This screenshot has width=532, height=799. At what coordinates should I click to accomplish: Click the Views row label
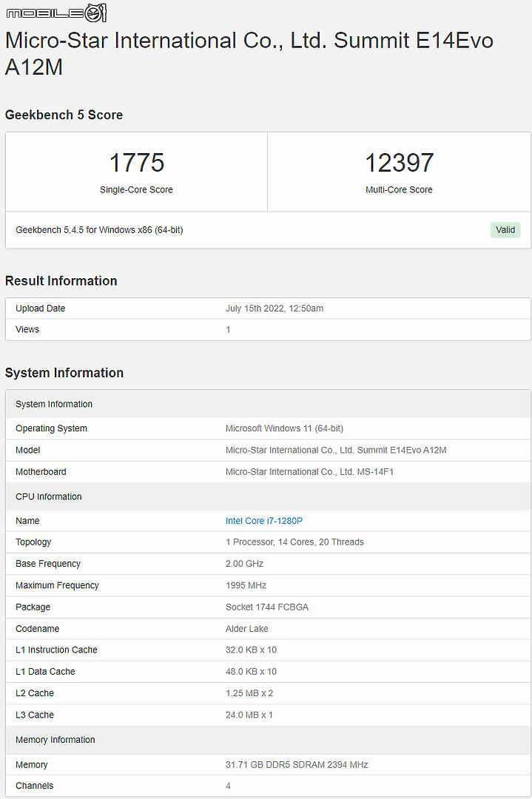pos(27,329)
